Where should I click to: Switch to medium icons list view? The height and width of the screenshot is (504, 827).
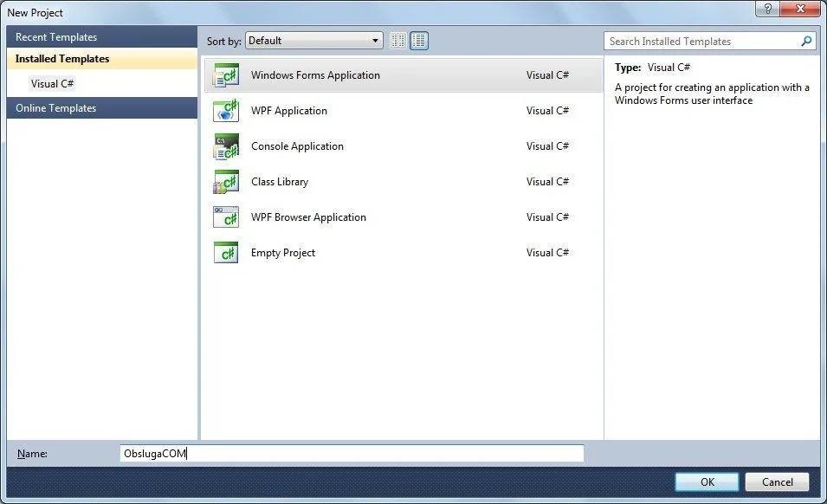(x=419, y=41)
